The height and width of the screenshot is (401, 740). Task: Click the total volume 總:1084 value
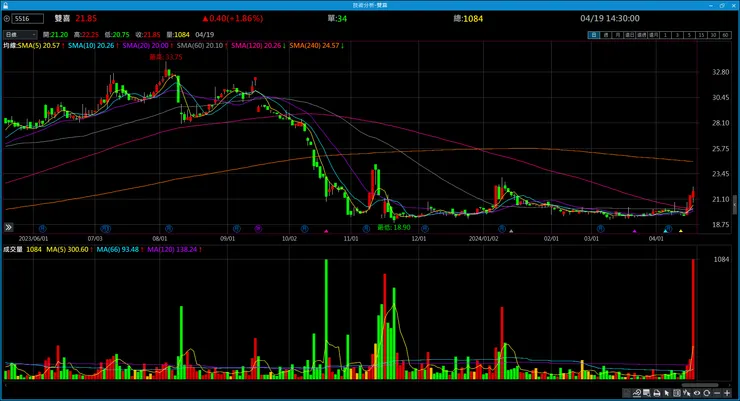pyautogui.click(x=468, y=18)
